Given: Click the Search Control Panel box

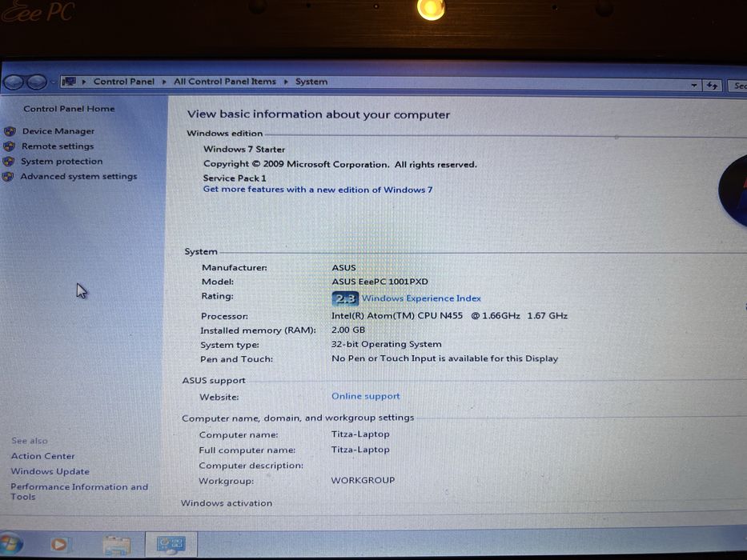Looking at the screenshot, I should [737, 86].
